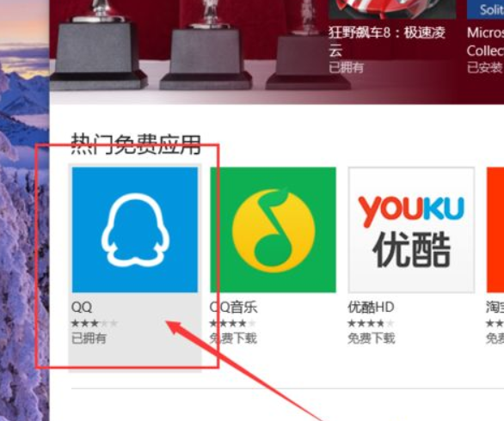
Task: Click 免费下载 under QQ音乐
Action: (233, 339)
